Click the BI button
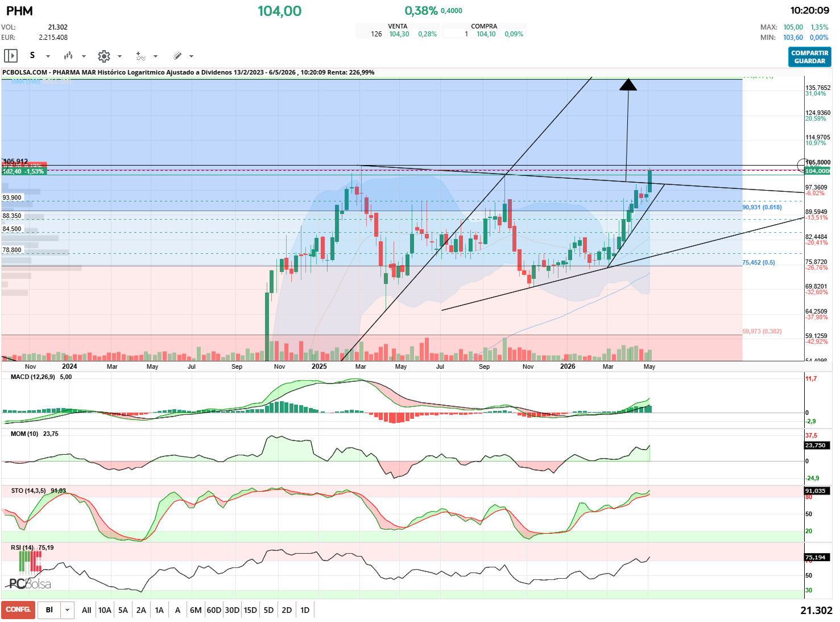This screenshot has width=840, height=622. 49,610
